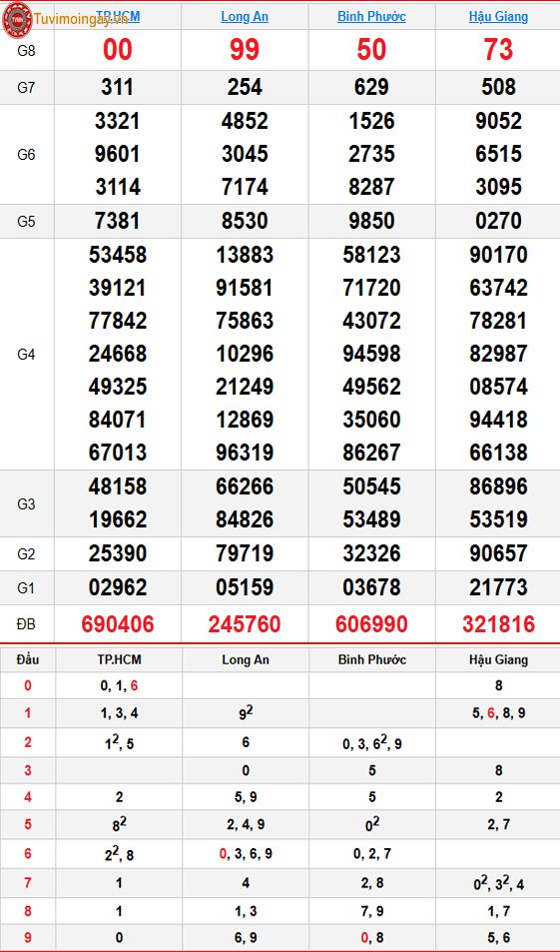Viewport: 560px width, 952px height.
Task: Click the Đầu column header
Action: [x=27, y=659]
